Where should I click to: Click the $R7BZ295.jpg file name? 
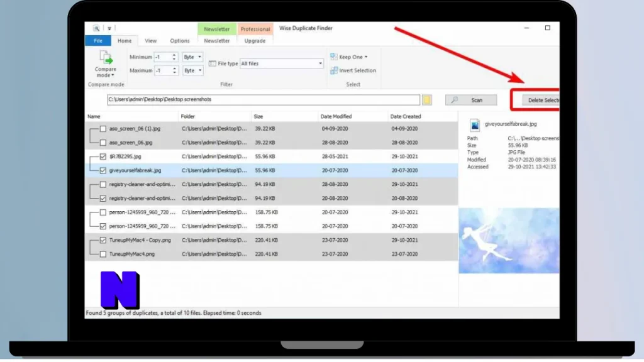coord(125,156)
